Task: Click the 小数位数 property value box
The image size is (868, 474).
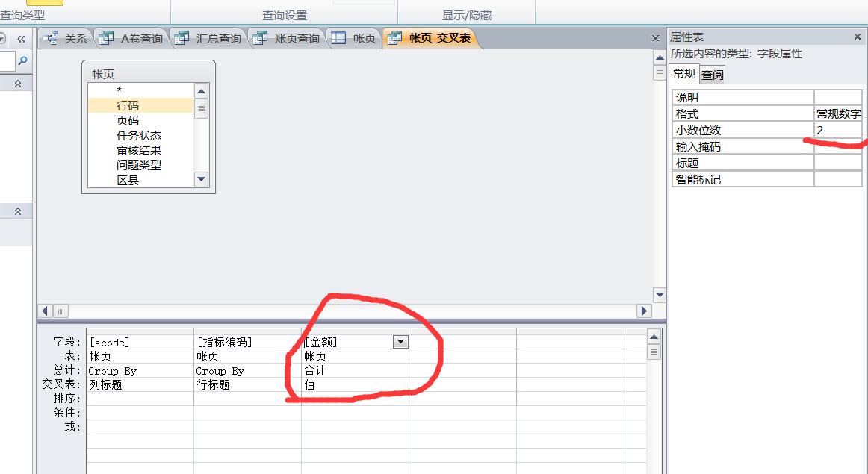Action: [838, 131]
